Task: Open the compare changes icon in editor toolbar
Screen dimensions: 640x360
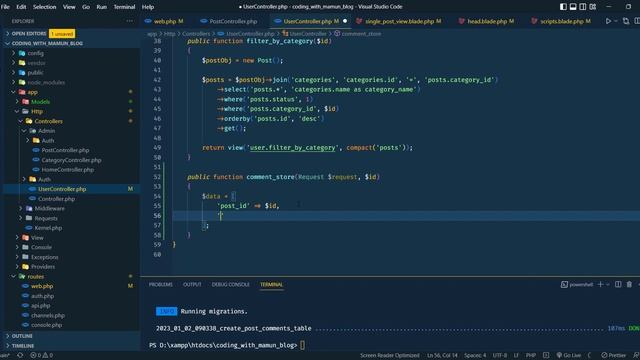Action: [626, 21]
